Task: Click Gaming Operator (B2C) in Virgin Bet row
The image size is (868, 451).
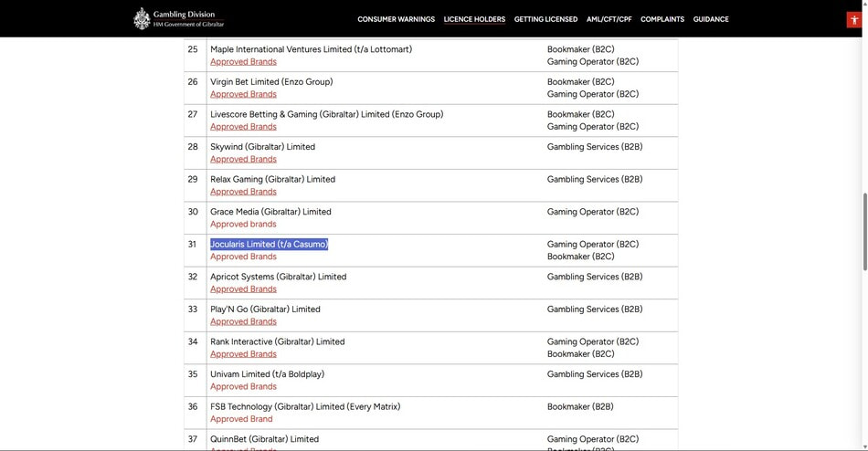Action: pos(593,94)
